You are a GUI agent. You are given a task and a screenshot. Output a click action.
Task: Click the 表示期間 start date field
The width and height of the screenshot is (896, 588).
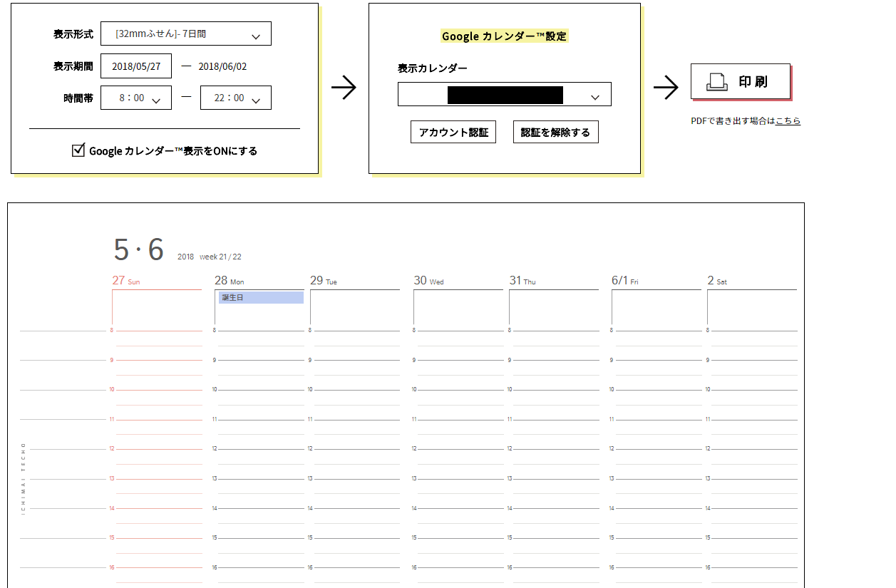[x=135, y=66]
